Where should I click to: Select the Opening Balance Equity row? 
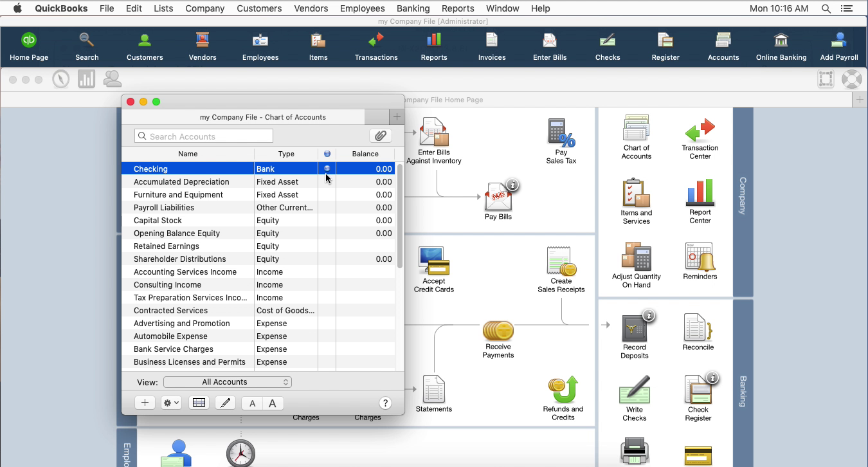(x=258, y=233)
